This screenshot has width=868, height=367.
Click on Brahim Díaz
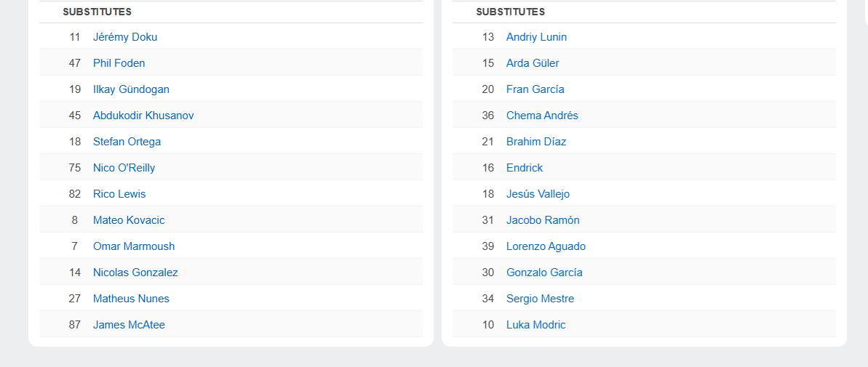coord(536,142)
